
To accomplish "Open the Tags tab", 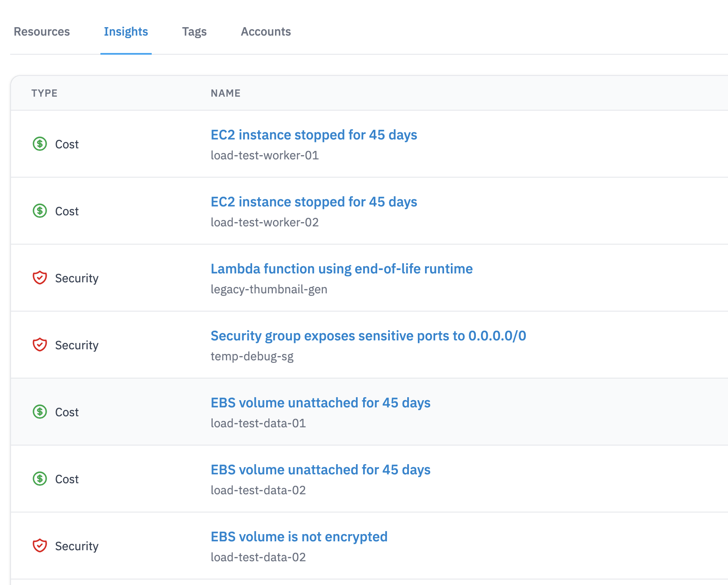I will pyautogui.click(x=194, y=31).
